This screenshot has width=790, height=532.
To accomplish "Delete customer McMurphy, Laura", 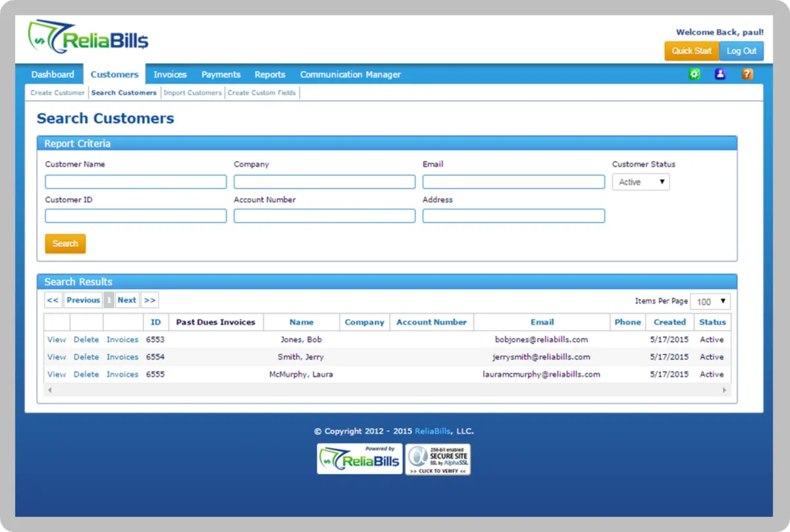I will 86,374.
